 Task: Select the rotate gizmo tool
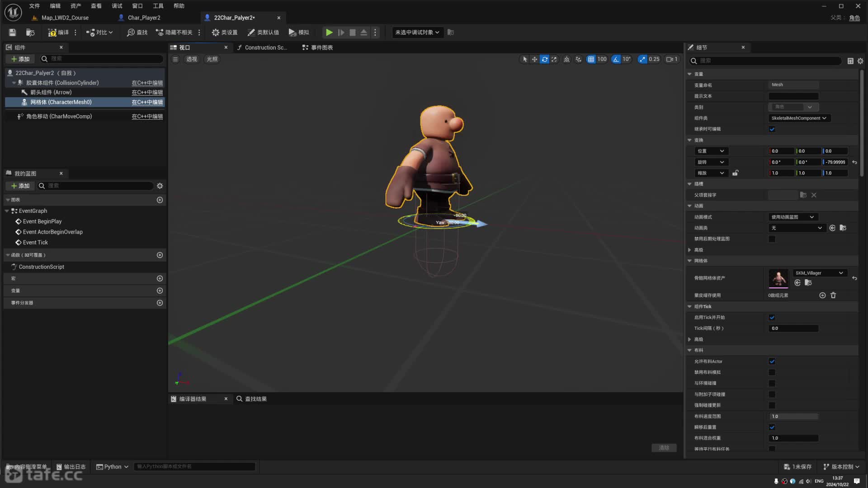click(545, 59)
